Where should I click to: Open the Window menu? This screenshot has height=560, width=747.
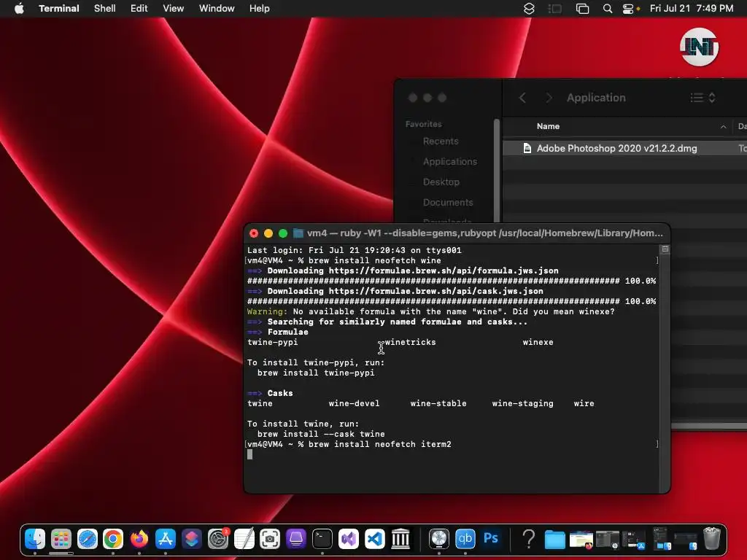[217, 8]
